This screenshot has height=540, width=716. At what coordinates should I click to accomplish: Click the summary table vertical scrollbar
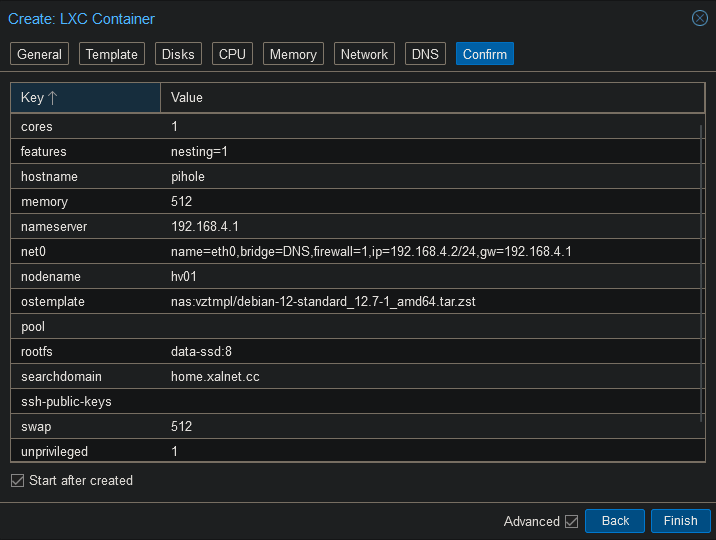tap(702, 280)
